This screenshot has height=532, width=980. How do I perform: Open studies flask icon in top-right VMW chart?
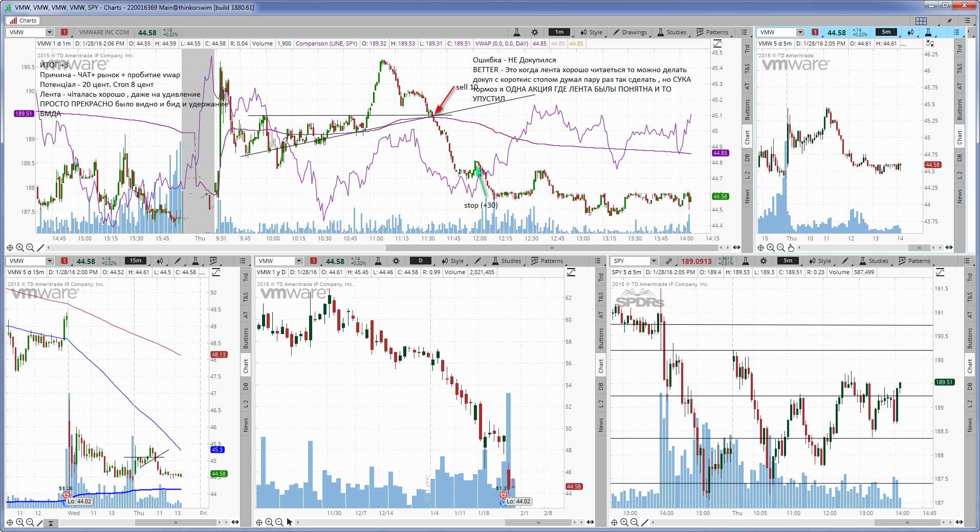928,32
